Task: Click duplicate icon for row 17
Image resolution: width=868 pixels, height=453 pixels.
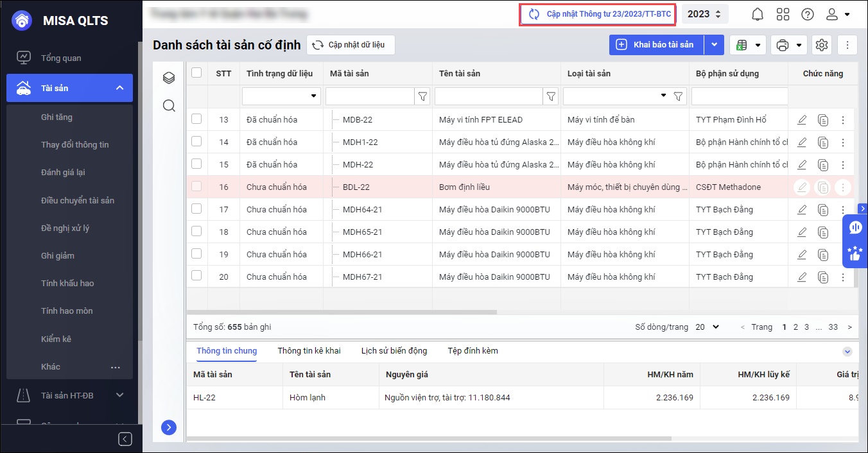Action: click(x=823, y=210)
